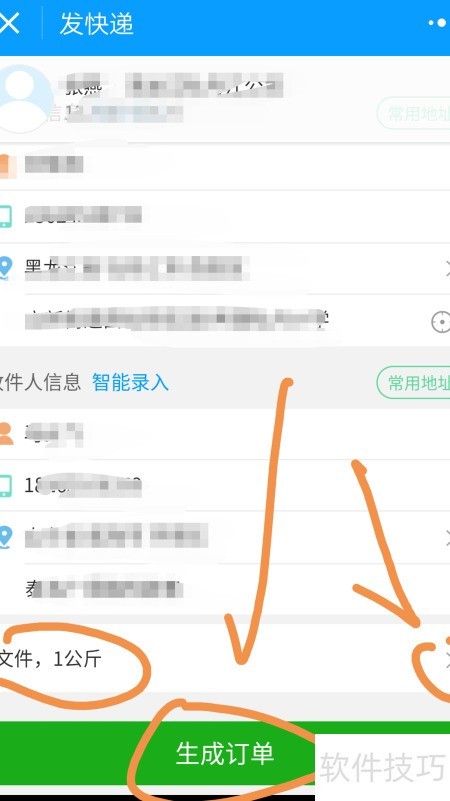Tap the sender phone icon

[5, 216]
